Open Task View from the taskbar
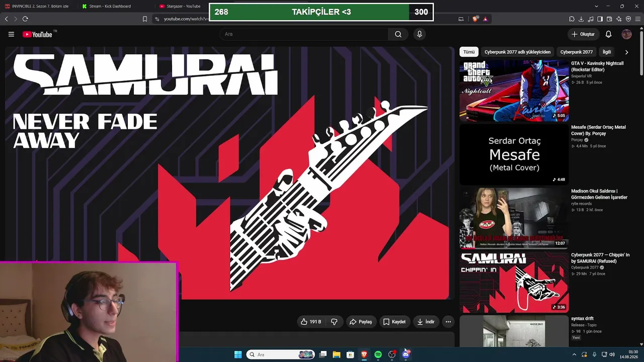The height and width of the screenshot is (362, 644). (323, 354)
